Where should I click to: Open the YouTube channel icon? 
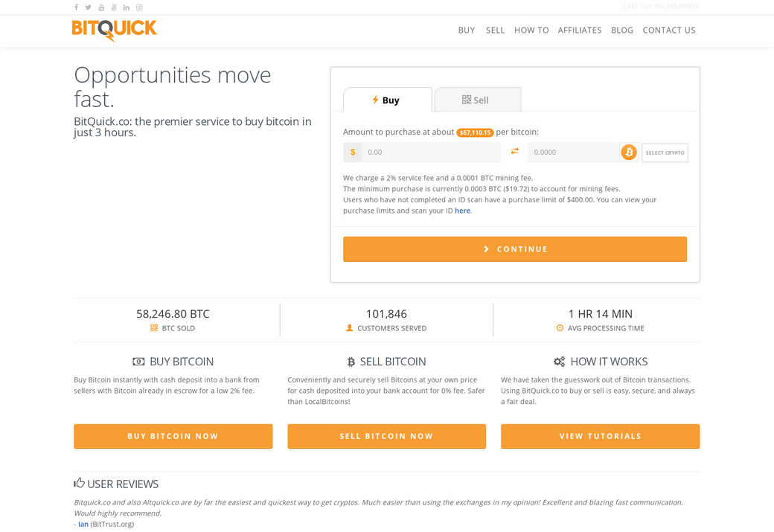coord(100,7)
